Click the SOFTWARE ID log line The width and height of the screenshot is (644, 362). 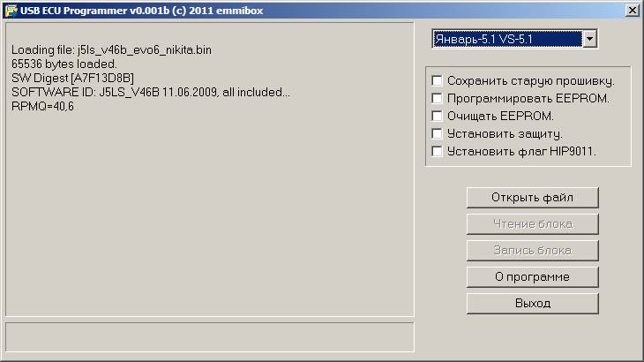tap(150, 93)
